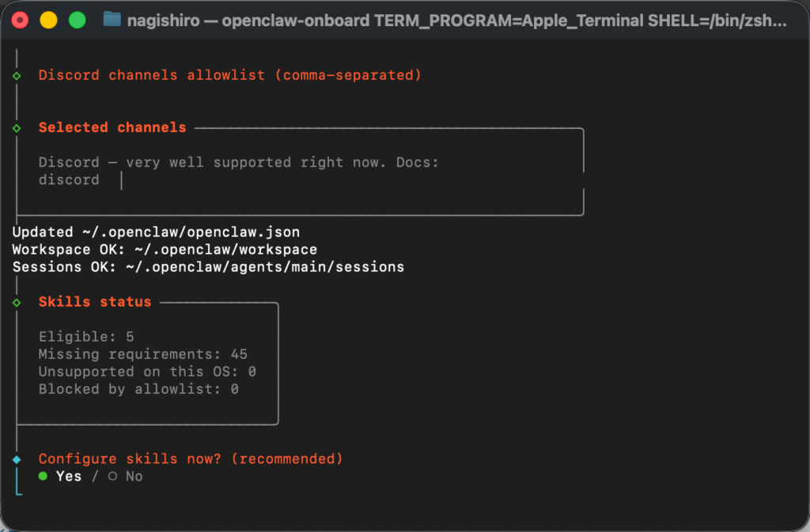Click the green diamond beside "Skills status"
810x532 pixels.
18,301
